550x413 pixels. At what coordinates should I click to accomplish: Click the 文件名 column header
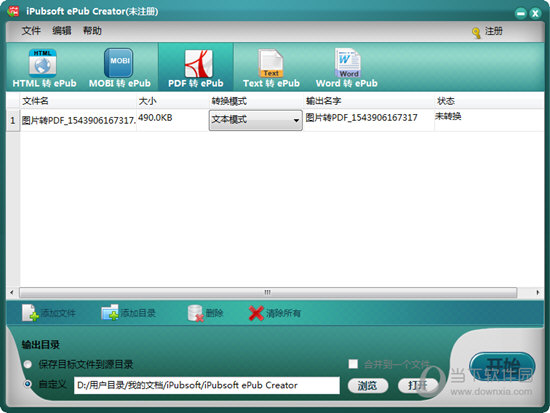pyautogui.click(x=78, y=101)
